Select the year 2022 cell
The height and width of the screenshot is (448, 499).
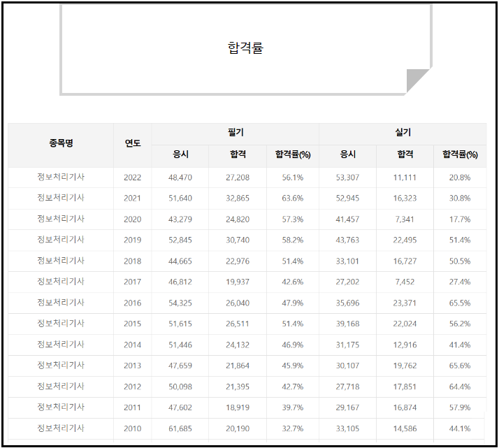tap(132, 178)
